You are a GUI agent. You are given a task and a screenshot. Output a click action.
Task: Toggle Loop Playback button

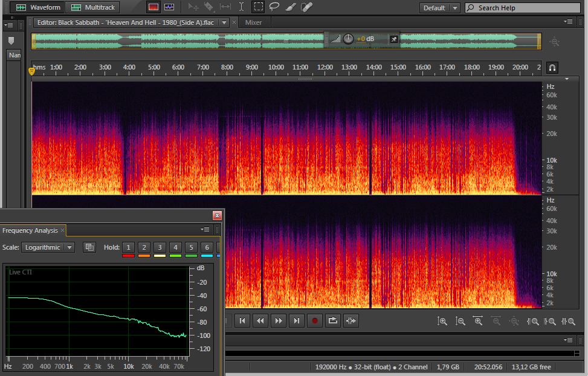pos(332,321)
